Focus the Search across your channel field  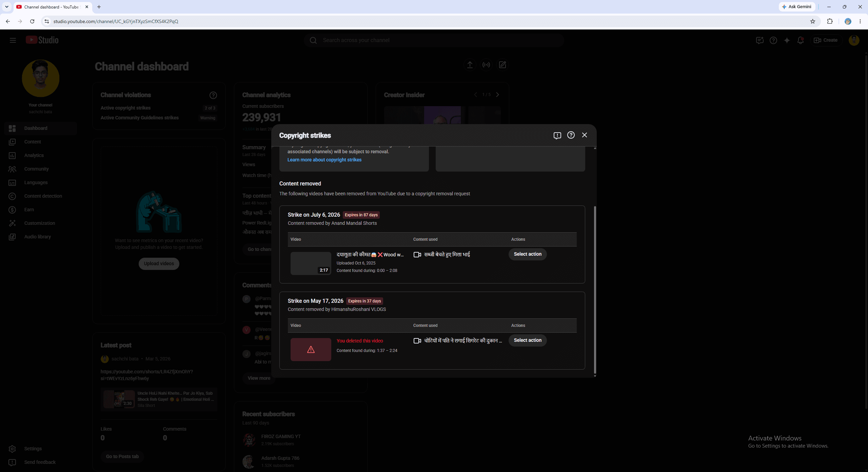point(434,40)
